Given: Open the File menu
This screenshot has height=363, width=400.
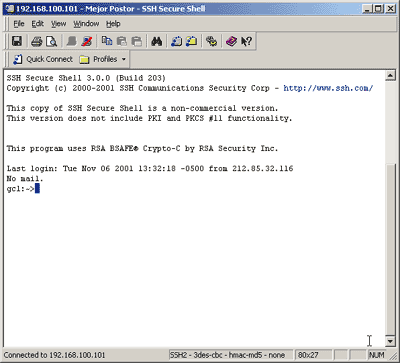Looking at the screenshot, I should (19, 24).
